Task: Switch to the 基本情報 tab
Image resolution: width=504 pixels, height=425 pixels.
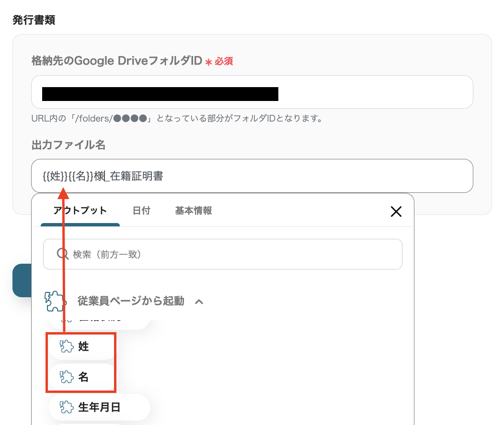Action: click(x=193, y=211)
